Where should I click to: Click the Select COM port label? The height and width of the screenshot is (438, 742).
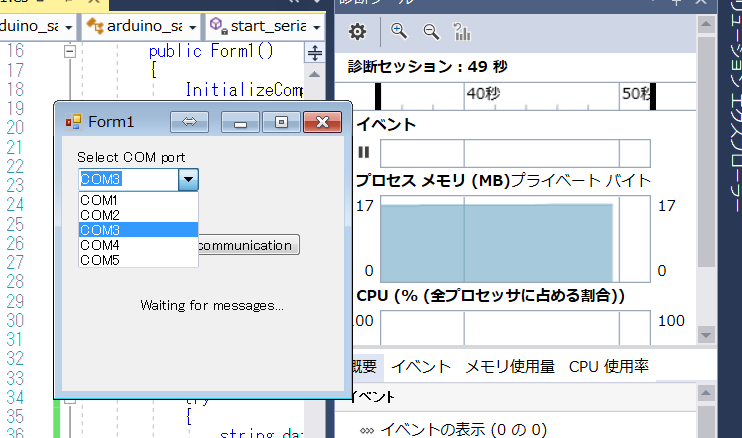pos(131,157)
